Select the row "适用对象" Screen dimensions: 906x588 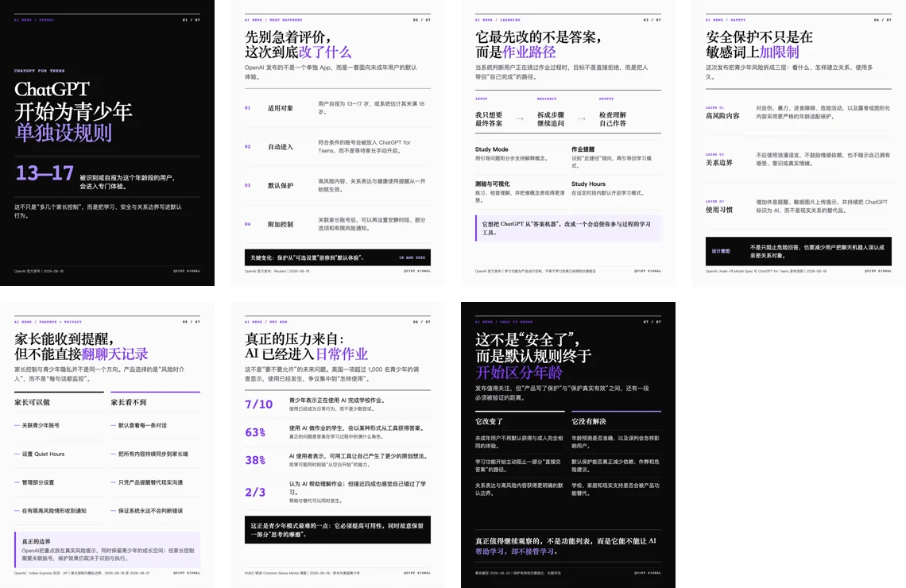pos(338,108)
